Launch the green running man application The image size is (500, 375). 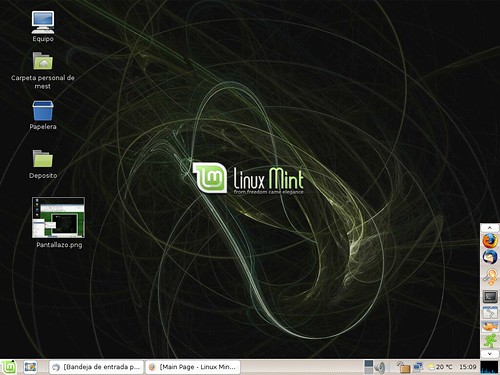click(490, 341)
